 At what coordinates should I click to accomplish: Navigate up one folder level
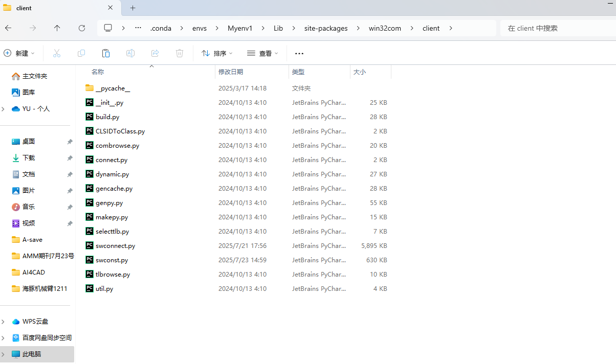pyautogui.click(x=57, y=28)
